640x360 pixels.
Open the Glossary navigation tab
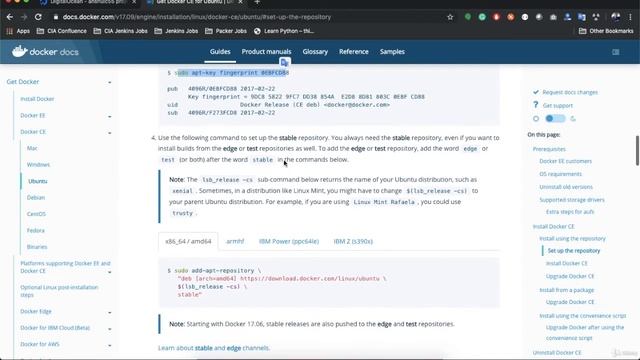coord(315,51)
